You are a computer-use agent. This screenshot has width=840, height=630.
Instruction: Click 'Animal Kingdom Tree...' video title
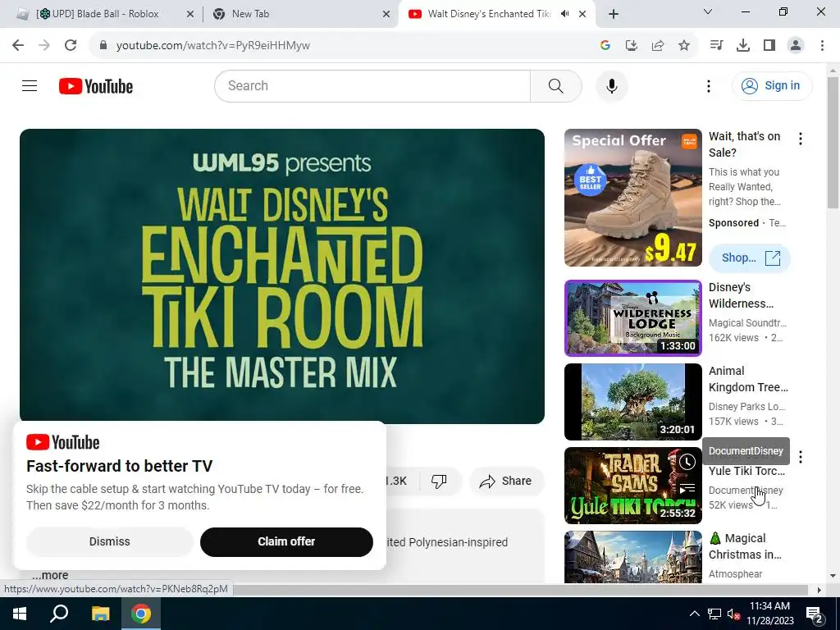click(748, 379)
